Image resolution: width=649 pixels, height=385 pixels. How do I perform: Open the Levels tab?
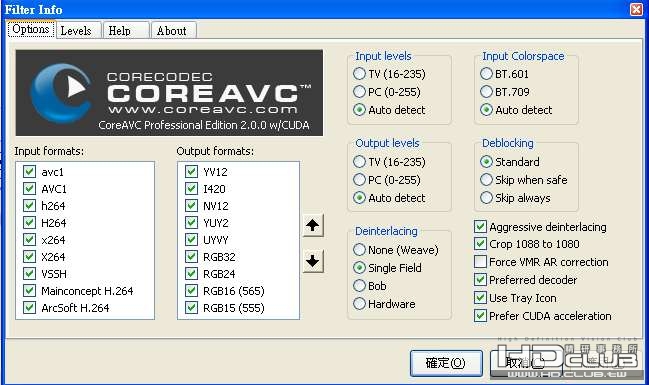click(x=78, y=31)
